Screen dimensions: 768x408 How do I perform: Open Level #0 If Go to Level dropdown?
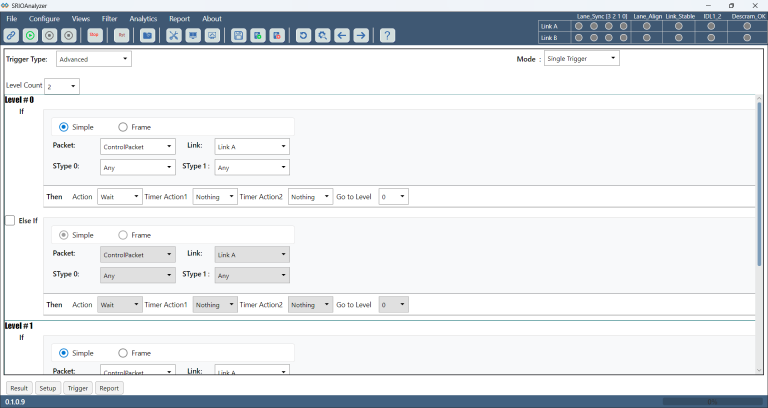(393, 196)
